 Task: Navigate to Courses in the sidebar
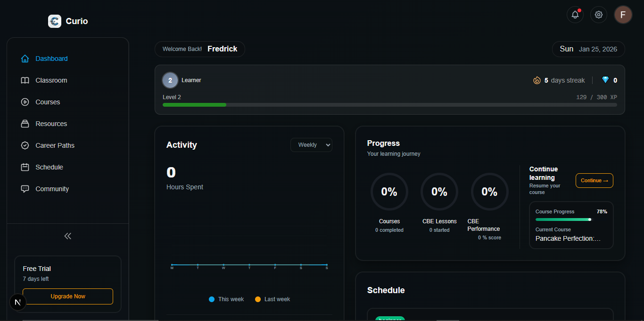click(x=48, y=102)
